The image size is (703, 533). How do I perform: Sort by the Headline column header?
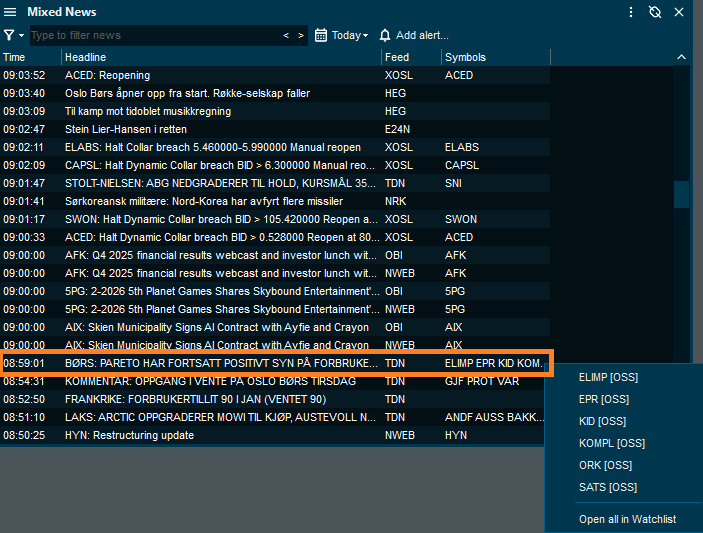85,57
